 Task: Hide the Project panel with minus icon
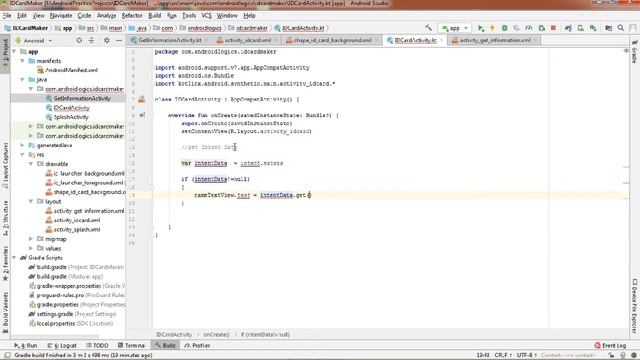[118, 40]
